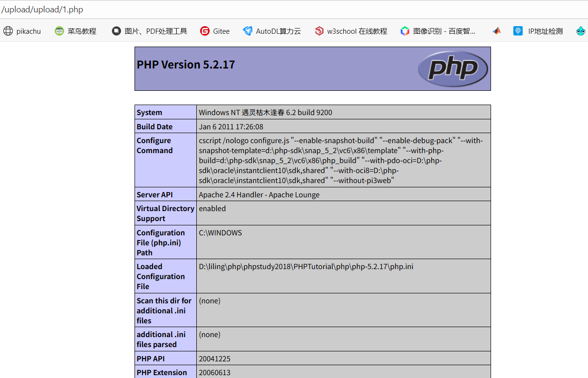Click the phpstudy2018 php.ini path value

pyautogui.click(x=306, y=266)
